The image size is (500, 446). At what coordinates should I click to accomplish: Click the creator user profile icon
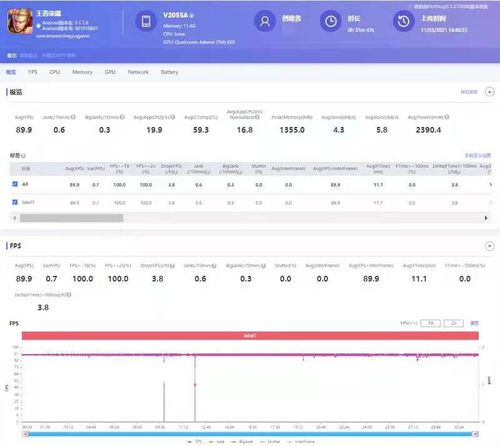tap(265, 21)
